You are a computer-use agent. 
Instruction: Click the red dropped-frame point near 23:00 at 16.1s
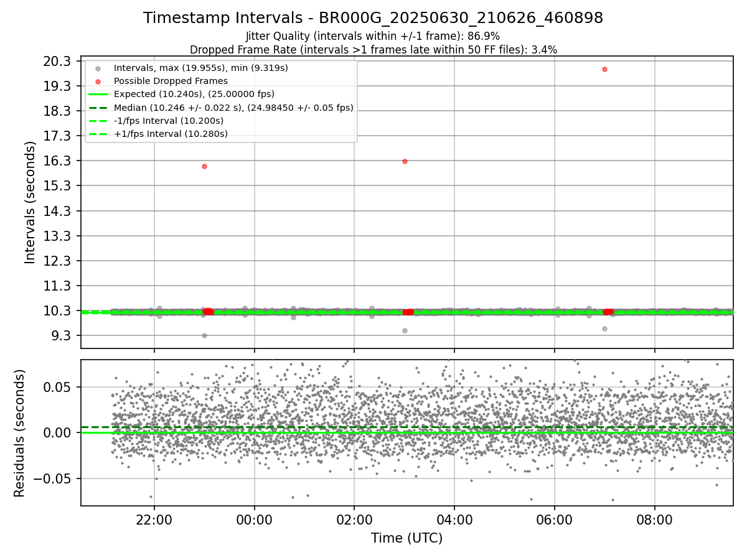[x=204, y=166]
